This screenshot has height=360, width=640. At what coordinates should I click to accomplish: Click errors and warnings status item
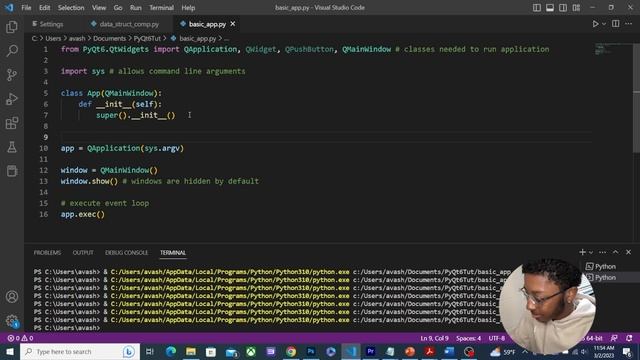pos(20,338)
